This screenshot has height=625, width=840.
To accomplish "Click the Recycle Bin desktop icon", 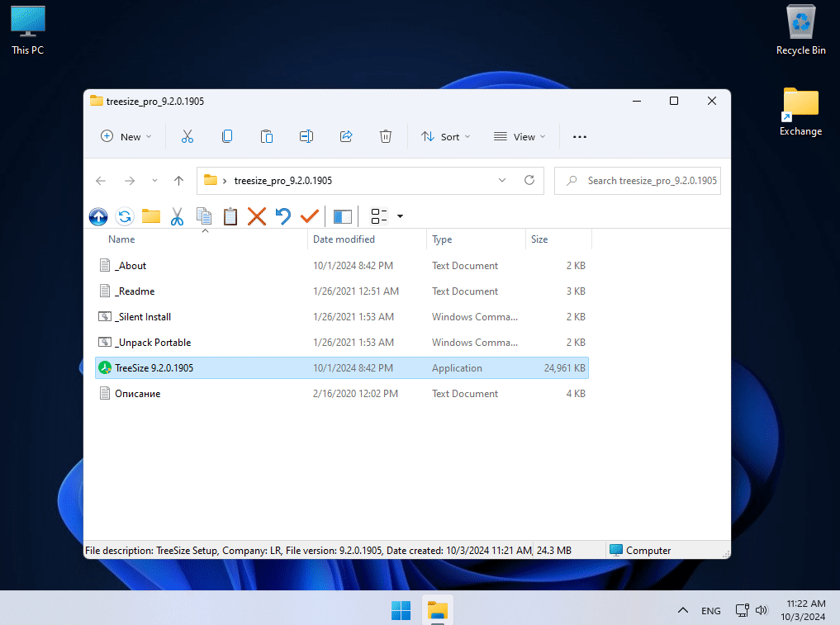I will 801,30.
